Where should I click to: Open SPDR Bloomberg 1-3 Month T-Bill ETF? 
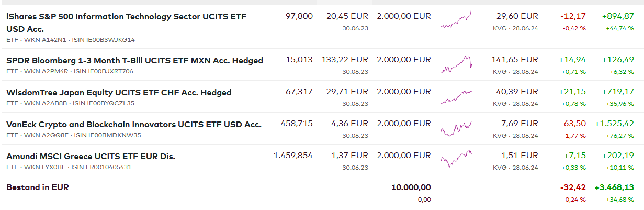[x=134, y=61]
